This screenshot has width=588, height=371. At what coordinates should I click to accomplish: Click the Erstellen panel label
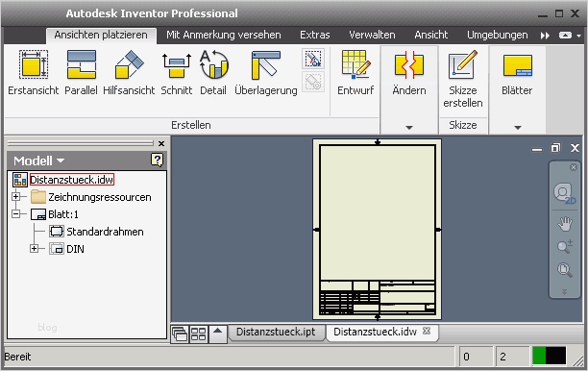191,125
